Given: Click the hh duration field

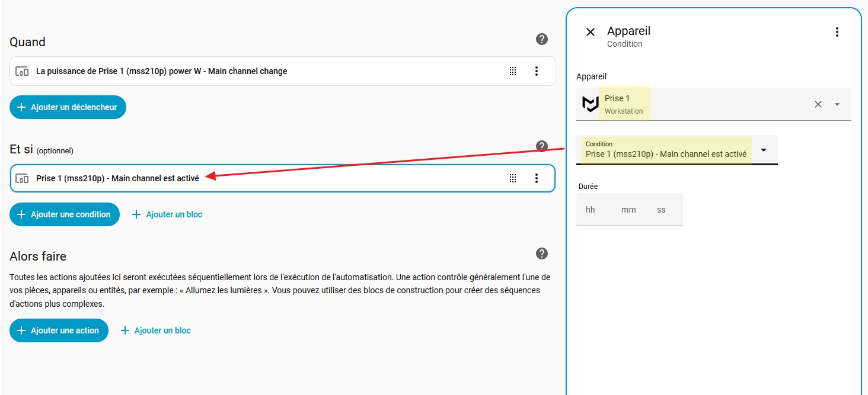Looking at the screenshot, I should [591, 210].
